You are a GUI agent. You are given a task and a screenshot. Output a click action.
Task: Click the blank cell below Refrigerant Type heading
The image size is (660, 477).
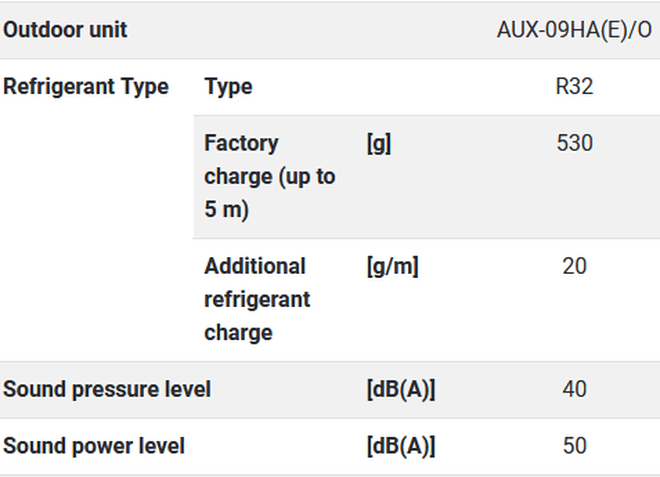[x=96, y=240]
